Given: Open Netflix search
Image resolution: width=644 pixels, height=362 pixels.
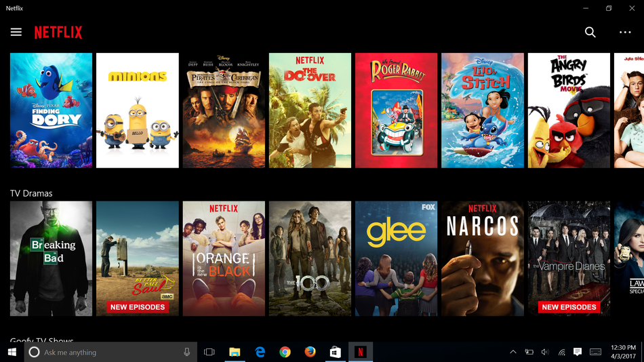Looking at the screenshot, I should click(590, 32).
